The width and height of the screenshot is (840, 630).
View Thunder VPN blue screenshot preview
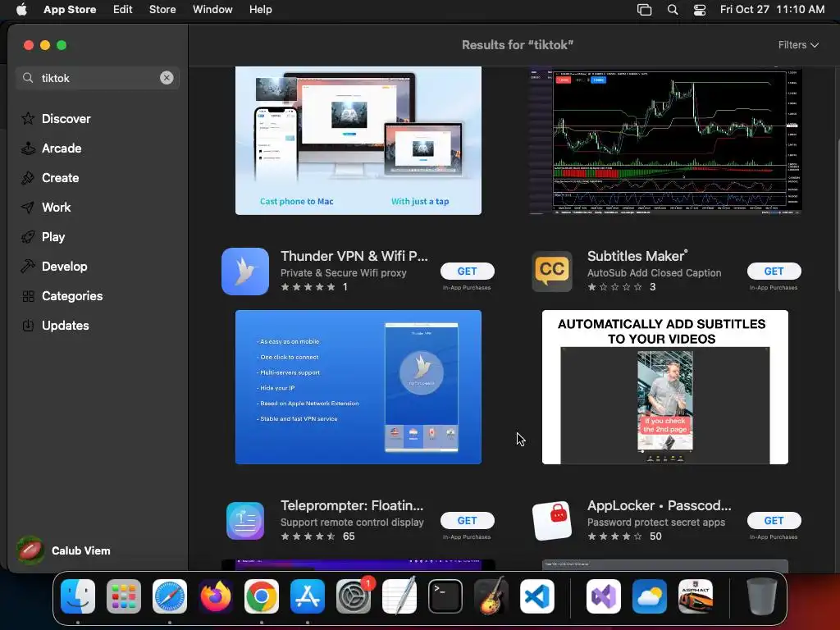coord(358,387)
